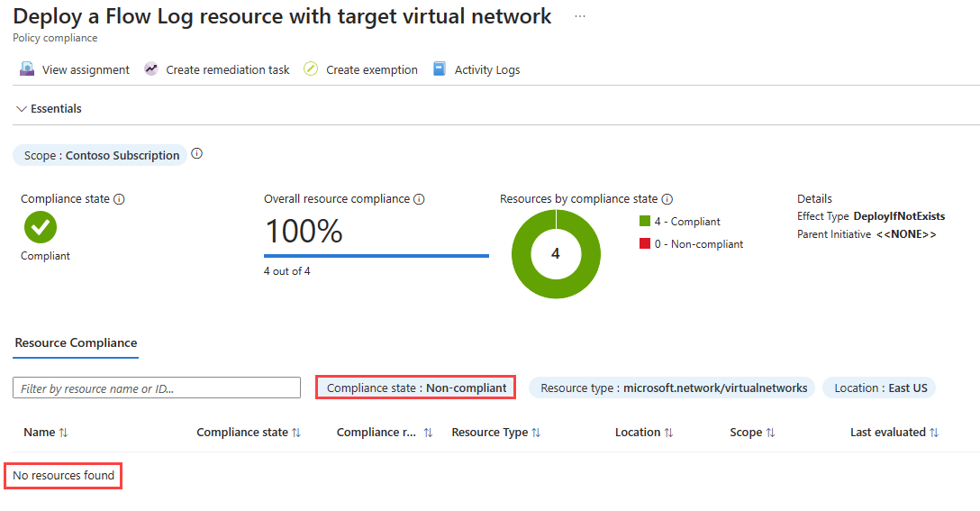
Task: Click the Scope Contoso Subscription pill
Action: (x=101, y=155)
